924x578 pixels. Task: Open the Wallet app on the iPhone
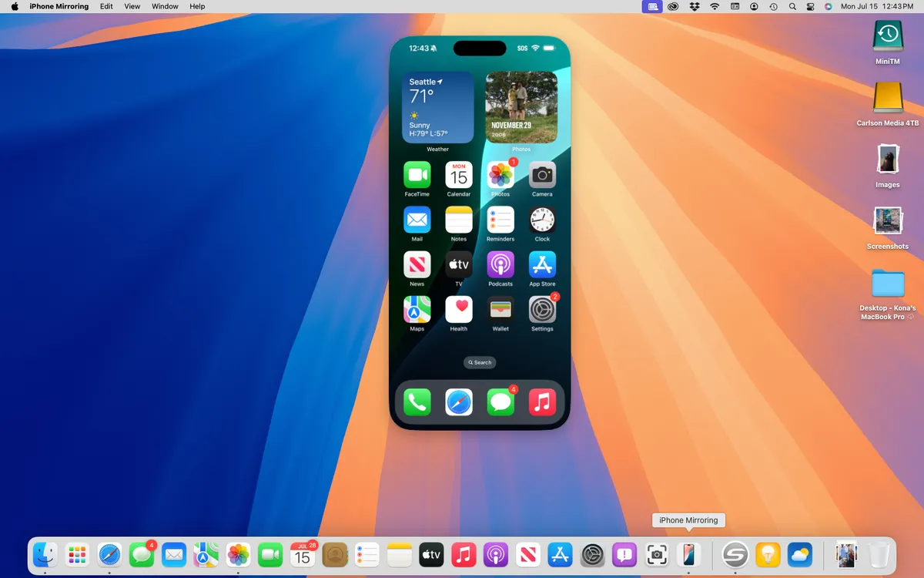(500, 309)
